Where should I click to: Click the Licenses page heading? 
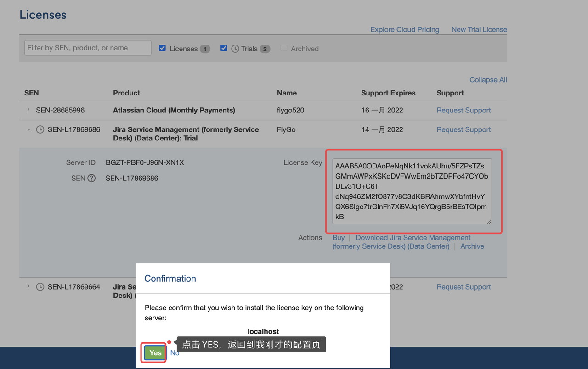click(x=43, y=15)
